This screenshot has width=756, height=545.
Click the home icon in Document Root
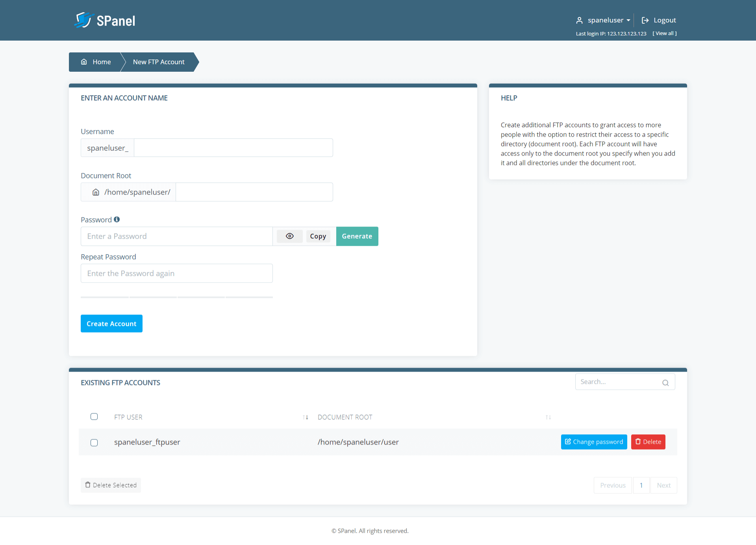pyautogui.click(x=96, y=192)
